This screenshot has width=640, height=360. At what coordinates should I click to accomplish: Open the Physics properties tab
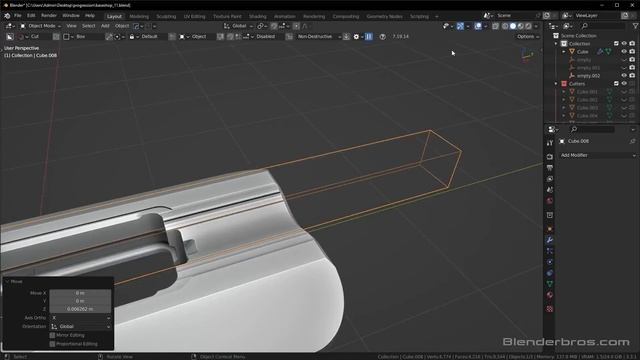(x=550, y=262)
